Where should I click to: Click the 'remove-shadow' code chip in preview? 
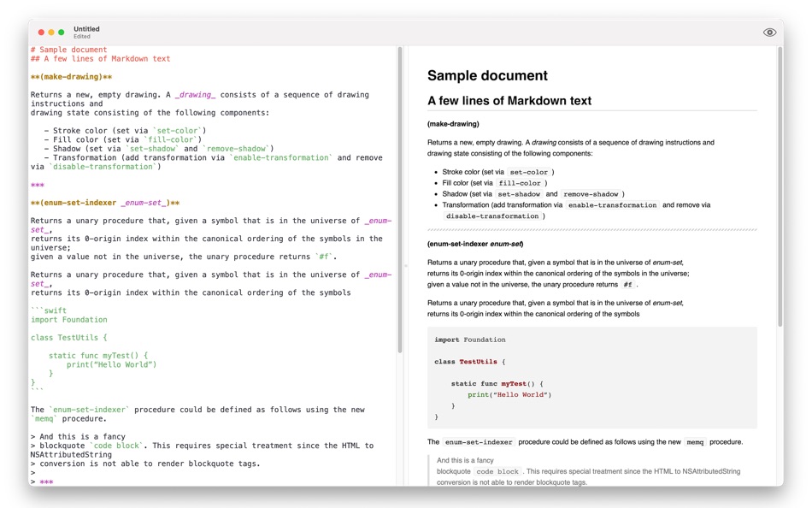tap(591, 194)
